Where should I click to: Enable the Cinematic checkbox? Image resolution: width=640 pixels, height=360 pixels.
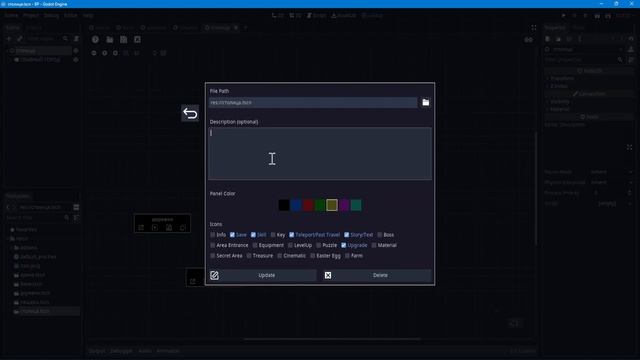coord(280,256)
